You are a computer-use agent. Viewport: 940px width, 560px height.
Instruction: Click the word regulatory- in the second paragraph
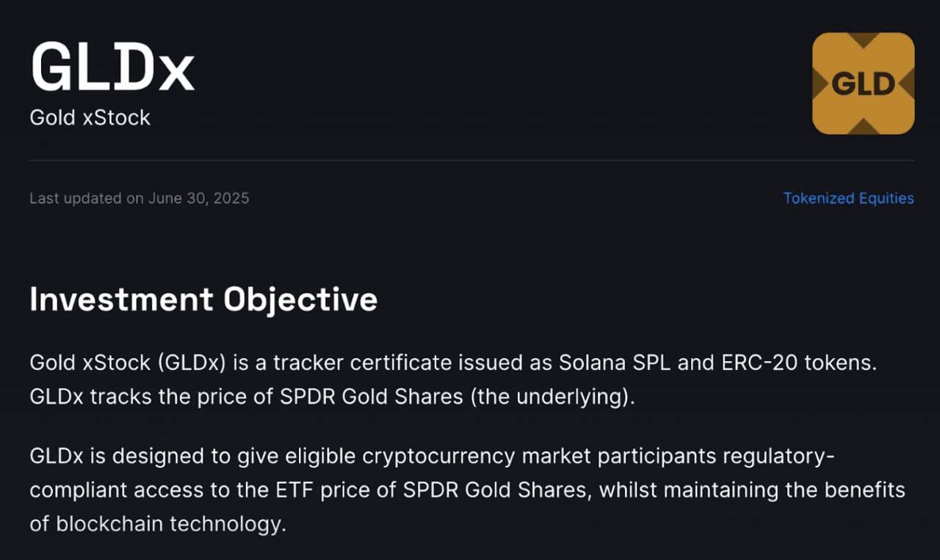(778, 456)
